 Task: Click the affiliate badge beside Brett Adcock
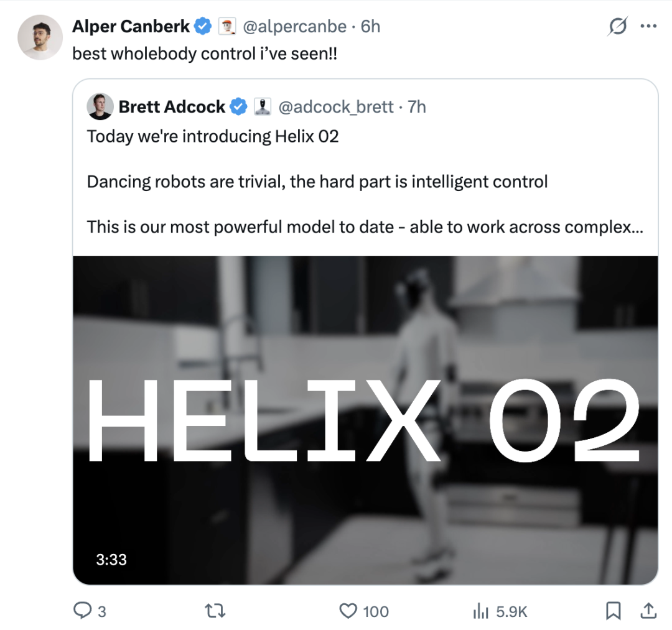tap(263, 107)
